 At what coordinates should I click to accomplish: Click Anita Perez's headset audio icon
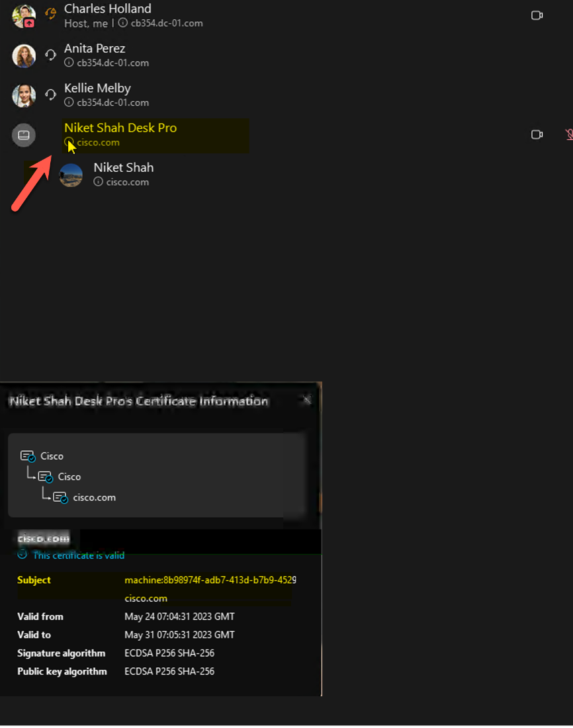50,55
